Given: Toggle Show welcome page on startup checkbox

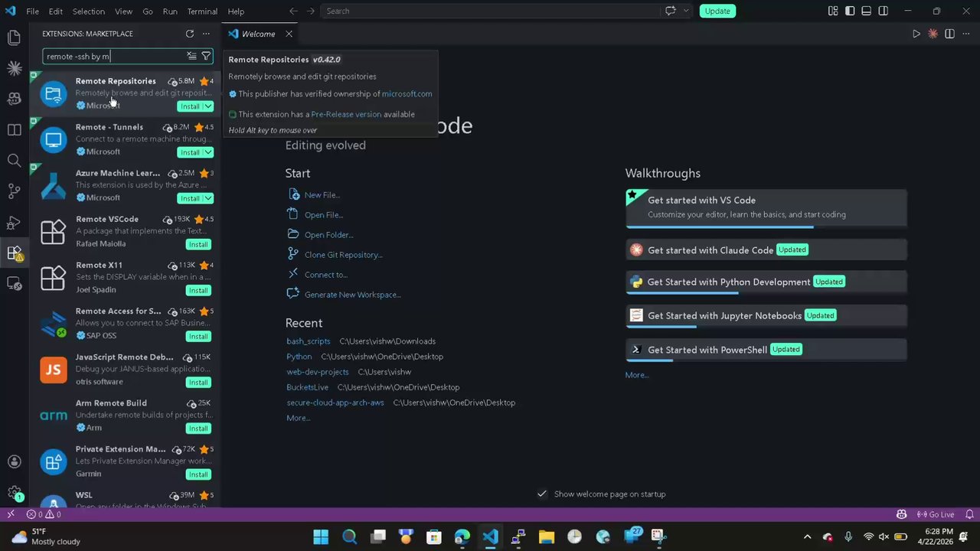Looking at the screenshot, I should pos(542,494).
